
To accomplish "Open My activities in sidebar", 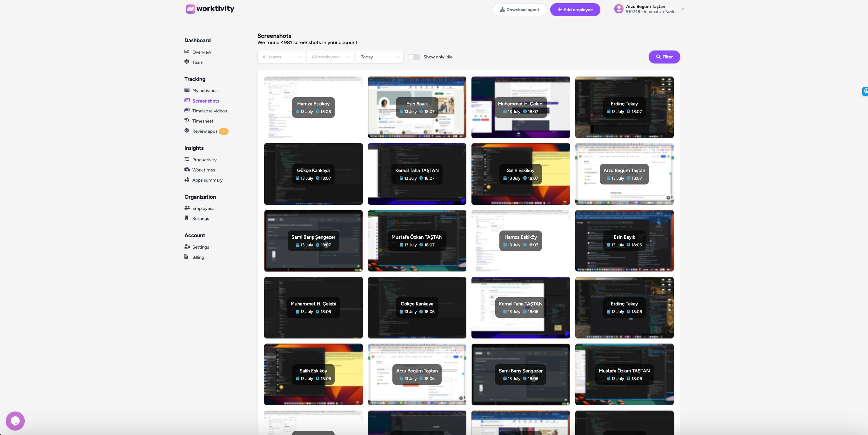I will coord(205,90).
